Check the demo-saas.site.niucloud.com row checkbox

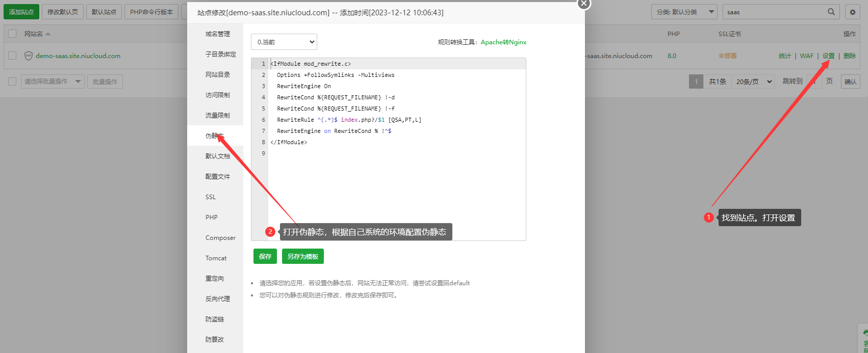12,56
